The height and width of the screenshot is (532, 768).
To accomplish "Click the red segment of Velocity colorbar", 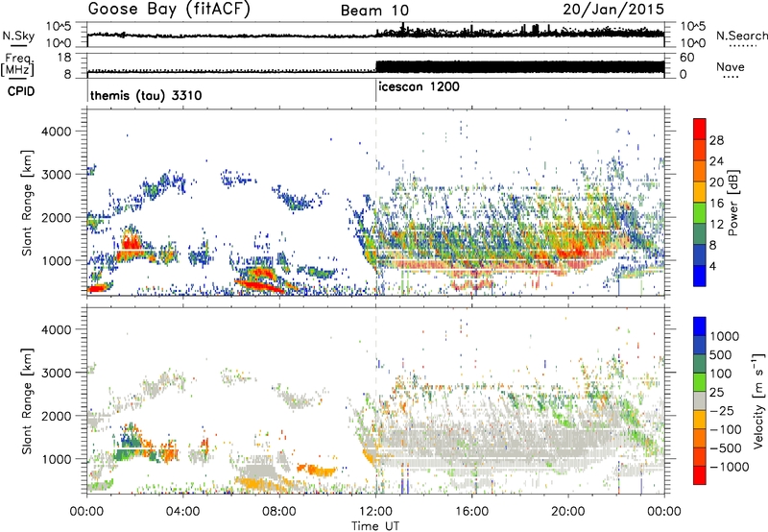I will (x=700, y=475).
